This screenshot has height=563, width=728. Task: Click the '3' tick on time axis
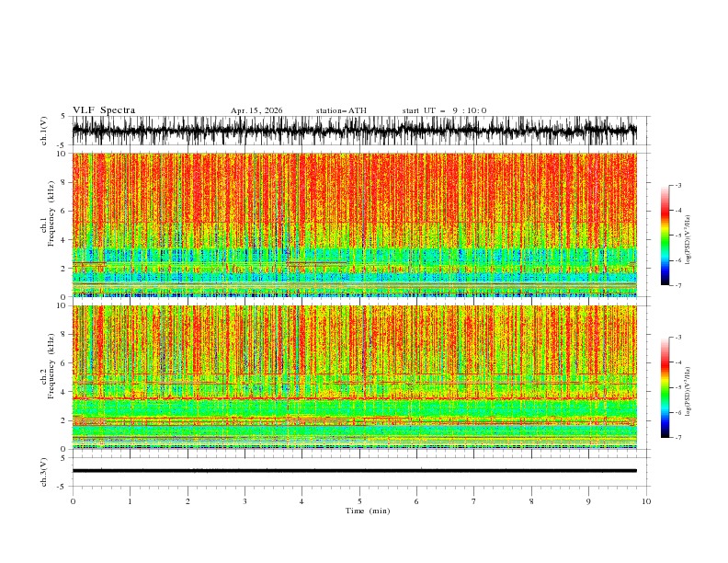coord(245,501)
